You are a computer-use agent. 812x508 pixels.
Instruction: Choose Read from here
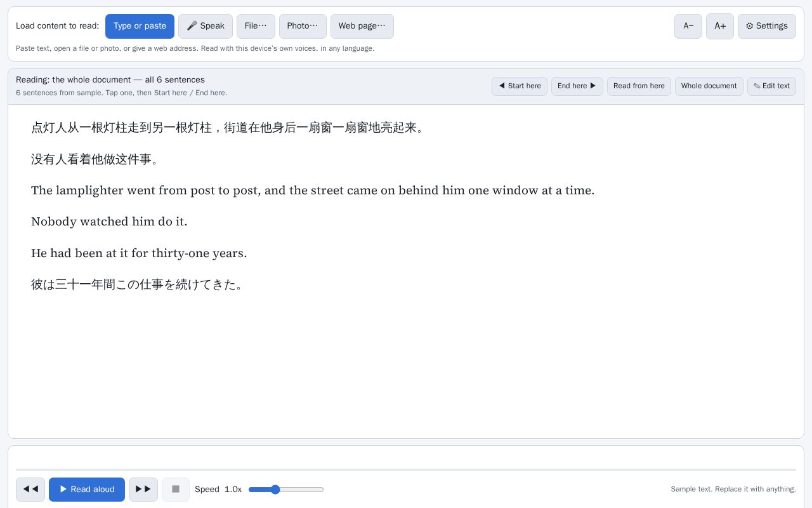639,86
